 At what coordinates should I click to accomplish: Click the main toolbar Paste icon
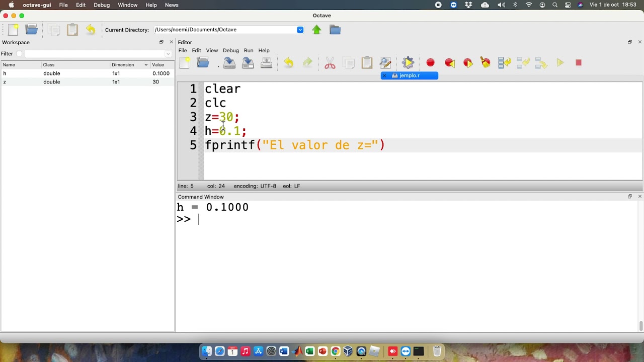72,30
